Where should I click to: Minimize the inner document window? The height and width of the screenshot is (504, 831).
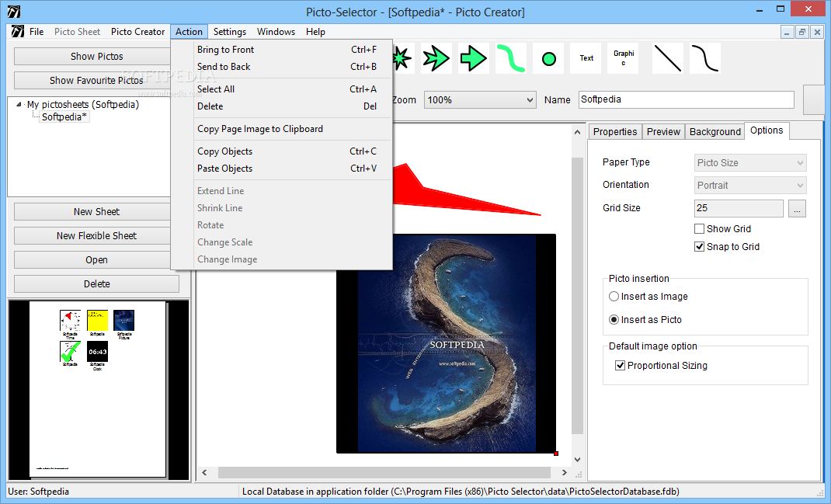[x=787, y=33]
